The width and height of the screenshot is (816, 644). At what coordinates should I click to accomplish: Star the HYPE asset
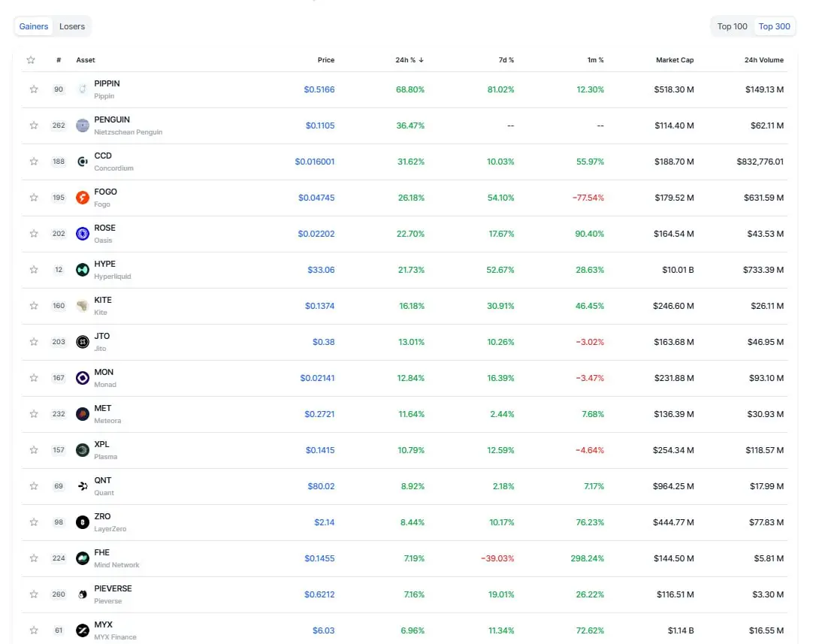[x=34, y=270]
